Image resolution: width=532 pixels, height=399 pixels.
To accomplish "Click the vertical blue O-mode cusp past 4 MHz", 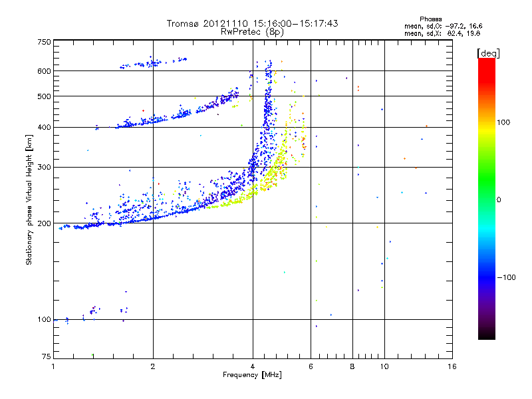I will (x=268, y=108).
